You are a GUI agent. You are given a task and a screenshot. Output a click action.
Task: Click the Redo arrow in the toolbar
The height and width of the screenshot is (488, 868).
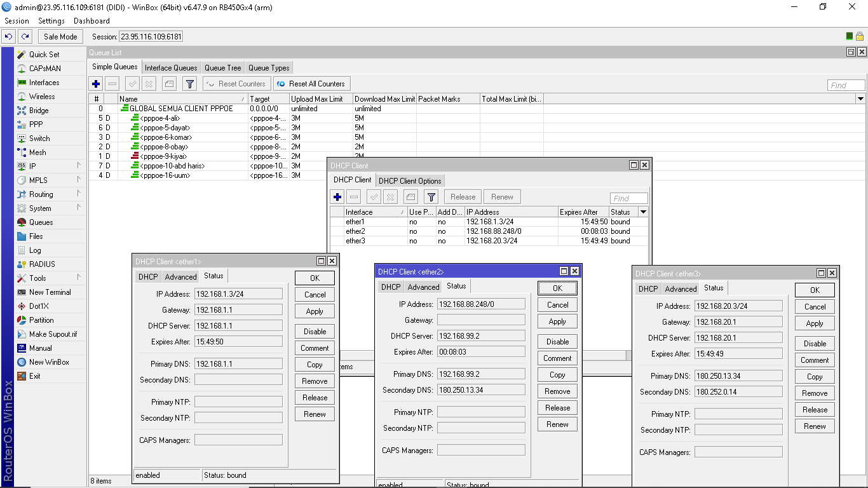pos(25,37)
